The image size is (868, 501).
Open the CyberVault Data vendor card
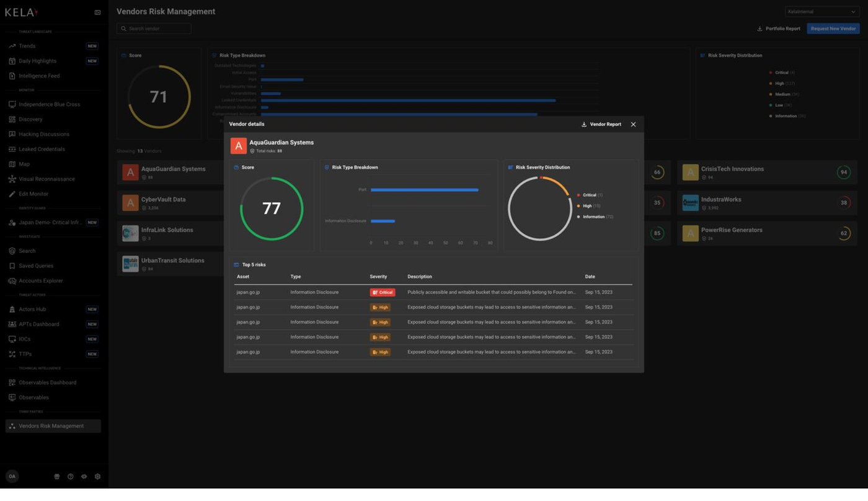(x=170, y=203)
